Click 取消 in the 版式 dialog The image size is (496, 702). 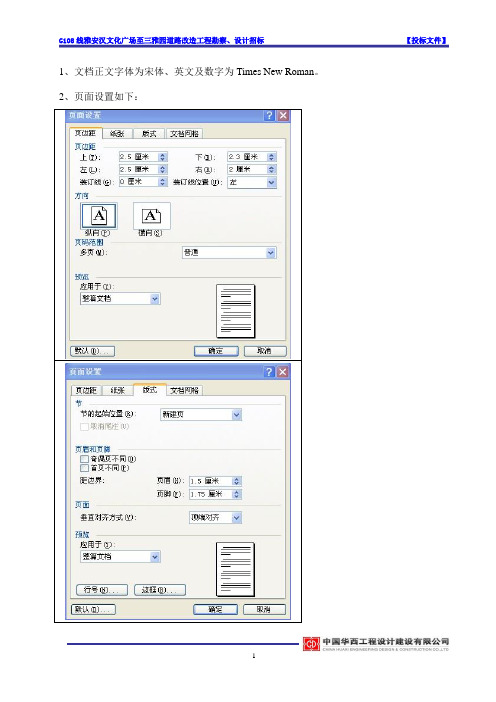264,609
